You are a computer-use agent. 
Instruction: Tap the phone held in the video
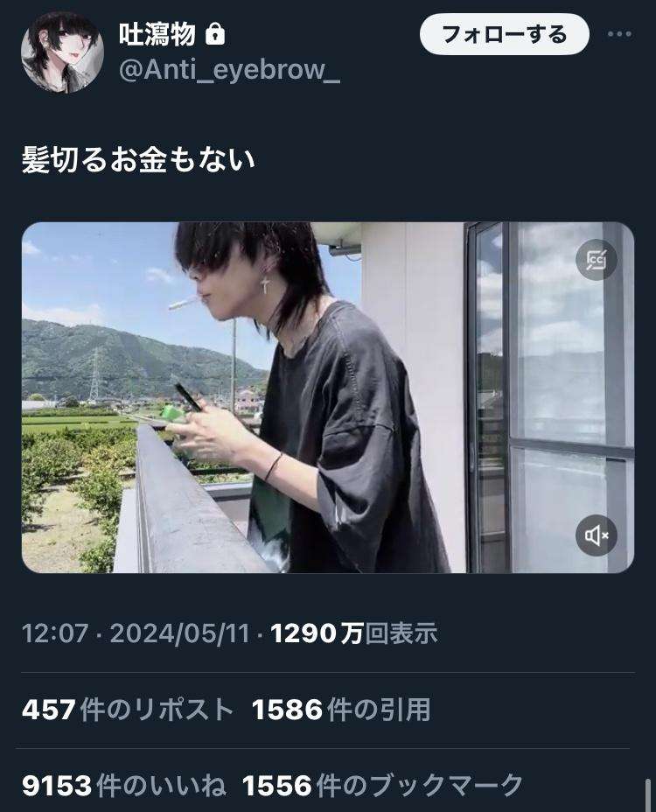(x=188, y=397)
